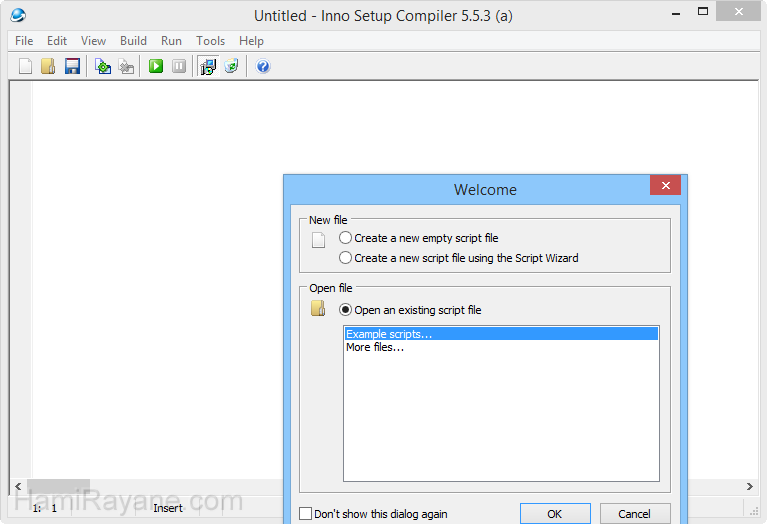Click the Open file toolbar icon
Viewport: 767px width, 524px height.
click(x=48, y=66)
